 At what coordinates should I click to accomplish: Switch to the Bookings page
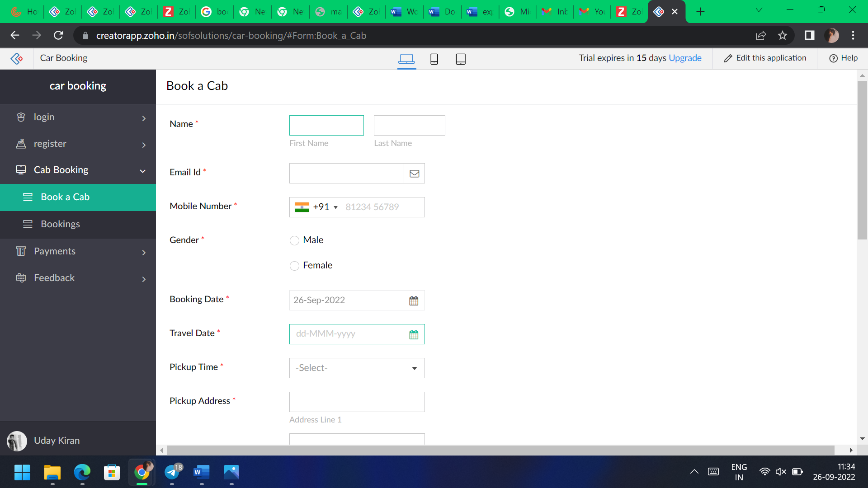pos(60,224)
